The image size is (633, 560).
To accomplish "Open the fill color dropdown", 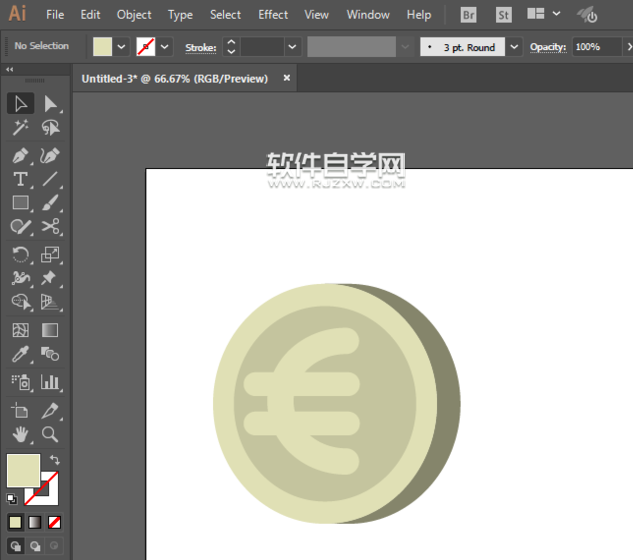I will click(122, 47).
